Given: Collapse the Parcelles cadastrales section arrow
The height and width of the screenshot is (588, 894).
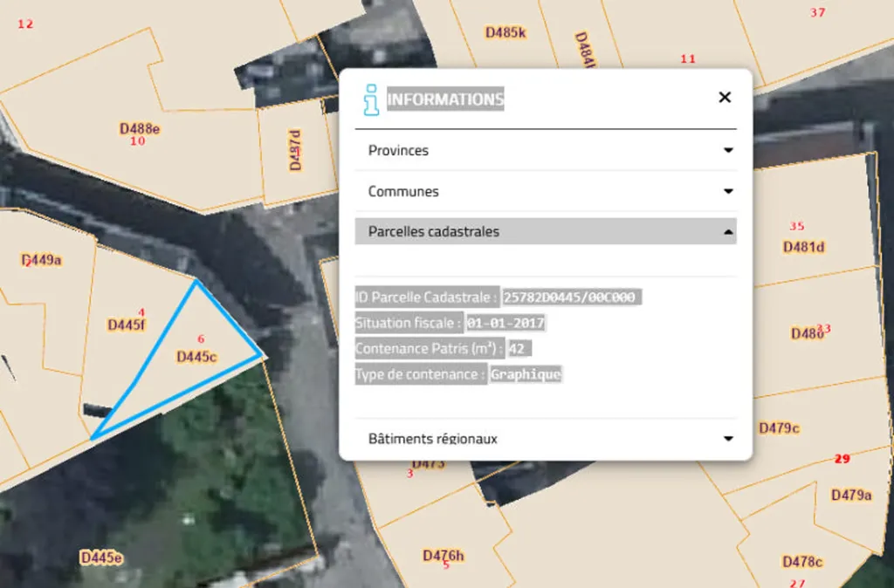Looking at the screenshot, I should coord(728,232).
